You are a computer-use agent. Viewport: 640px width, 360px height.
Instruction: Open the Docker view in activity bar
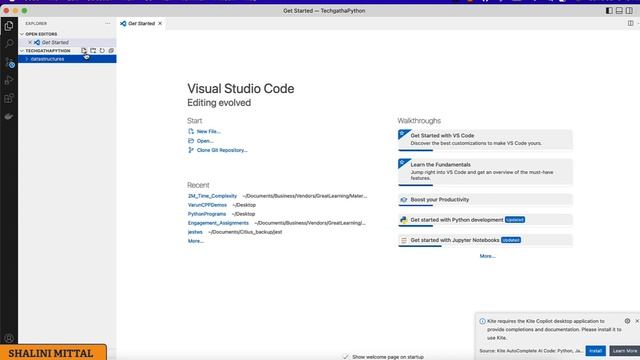(9, 116)
